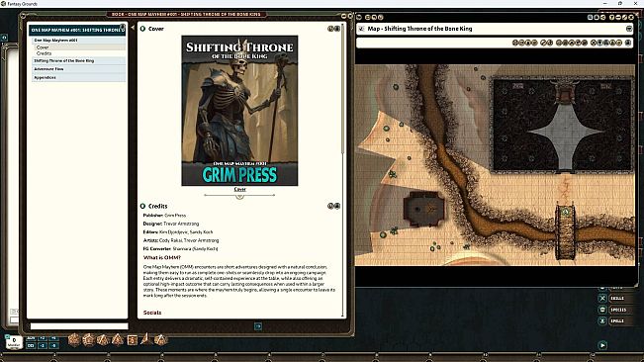
Task: Toggle the -5 modifier button
Action: (53, 345)
